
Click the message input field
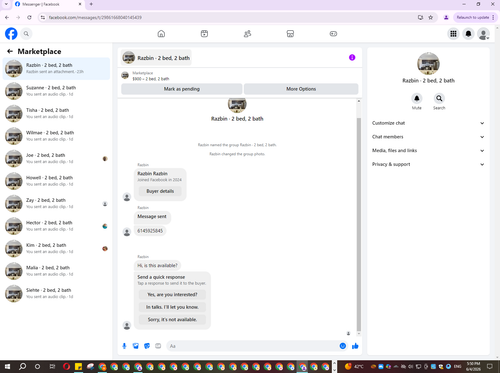click(253, 346)
